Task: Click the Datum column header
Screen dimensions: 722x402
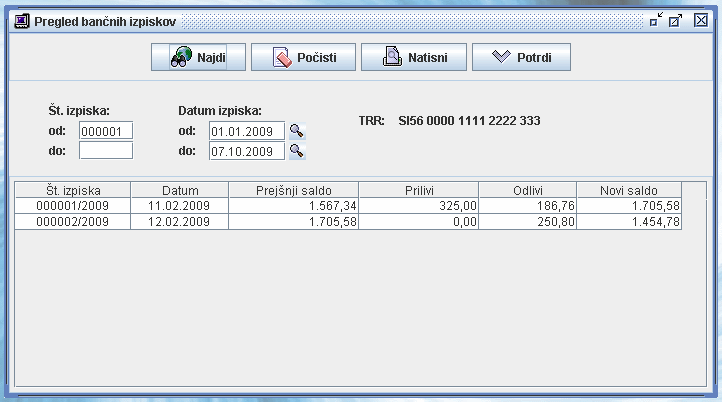Action: point(180,190)
